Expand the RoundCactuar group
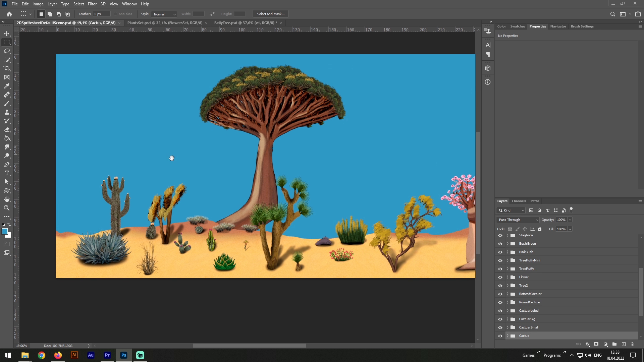Screen dimensions: 644x362 coord(507,302)
